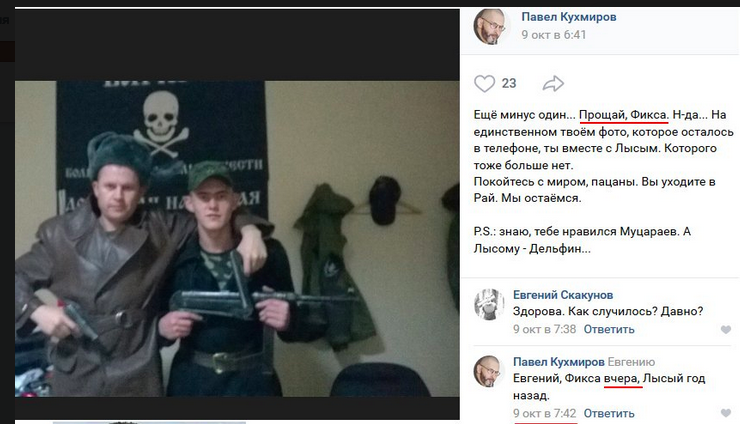Screen dimensions: 740x424
Task: Click the like count 23
Action: click(509, 84)
